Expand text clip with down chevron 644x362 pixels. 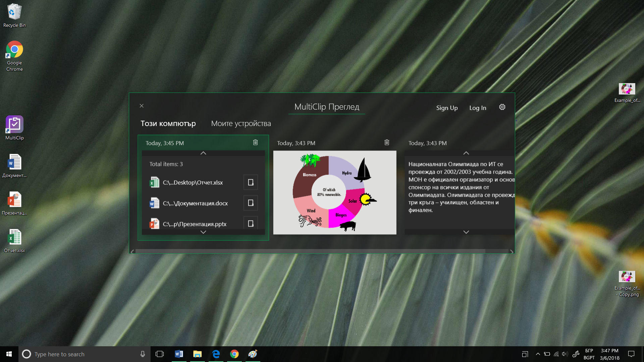point(466,232)
